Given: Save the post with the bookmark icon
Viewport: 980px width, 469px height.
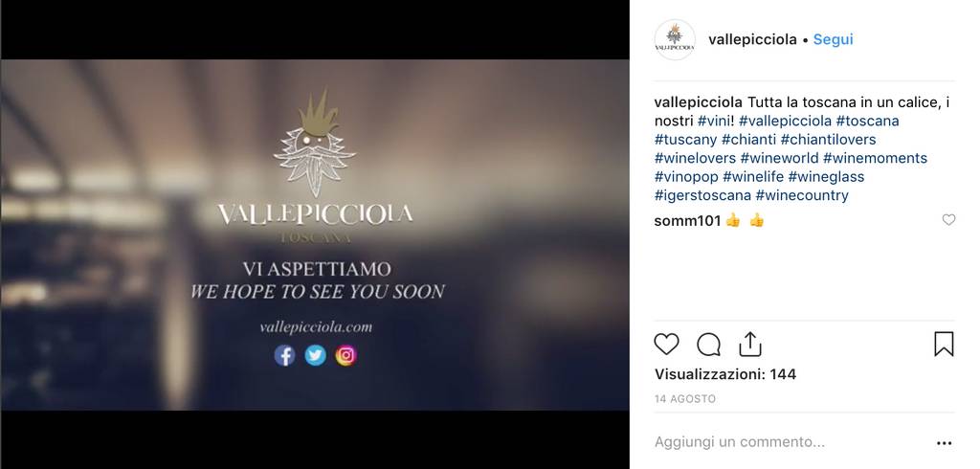Looking at the screenshot, I should pos(944,344).
